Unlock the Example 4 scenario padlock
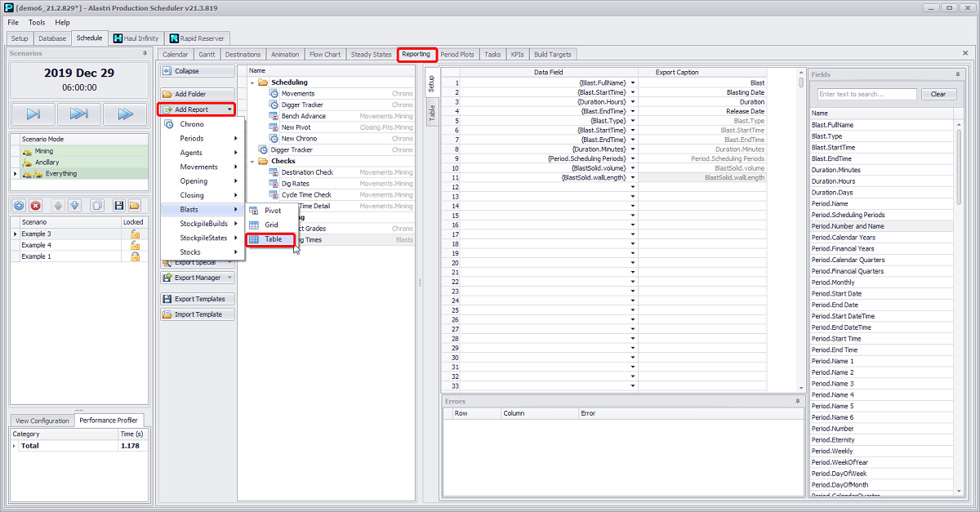This screenshot has height=512, width=980. point(136,245)
